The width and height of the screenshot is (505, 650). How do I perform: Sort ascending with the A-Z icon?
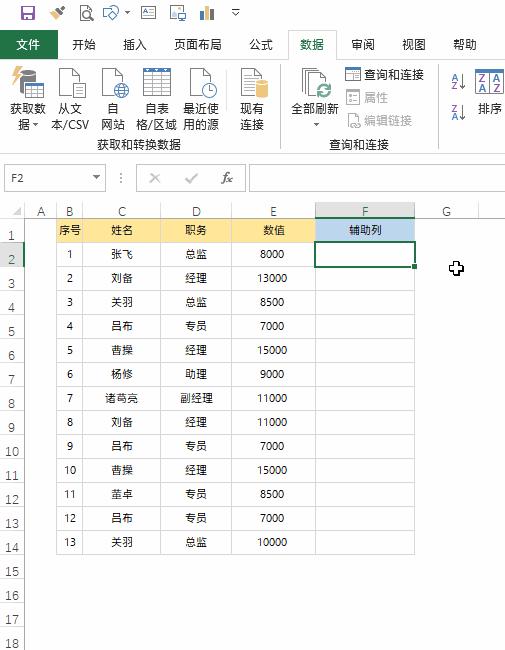pyautogui.click(x=458, y=81)
